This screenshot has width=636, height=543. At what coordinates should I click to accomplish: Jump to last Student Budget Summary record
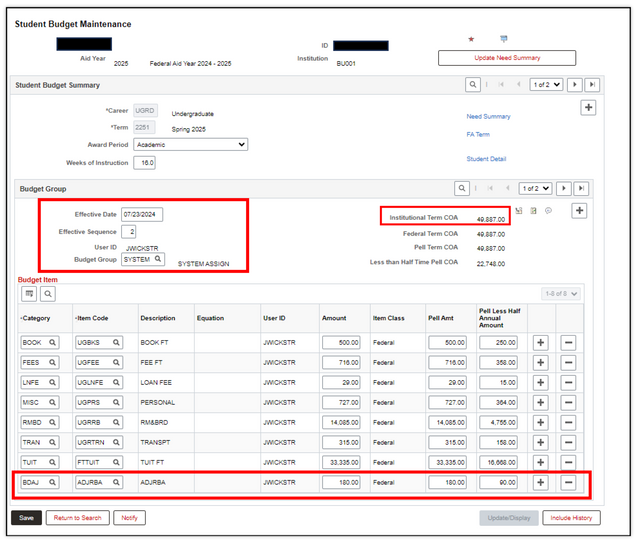point(592,84)
